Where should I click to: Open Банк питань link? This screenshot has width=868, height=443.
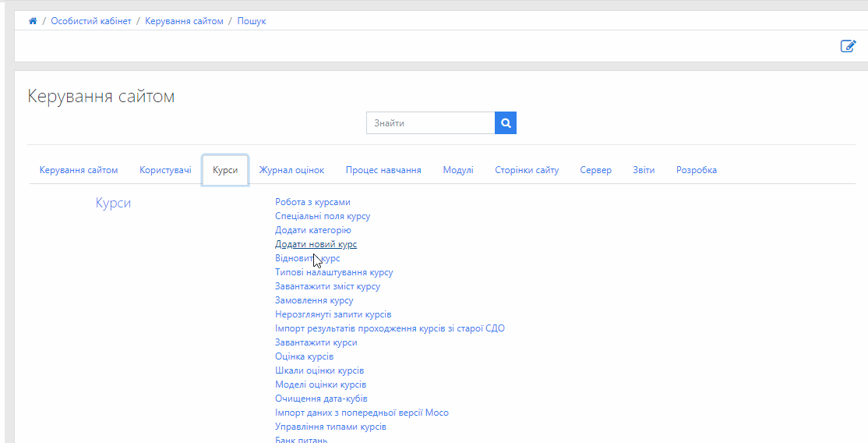pos(301,440)
